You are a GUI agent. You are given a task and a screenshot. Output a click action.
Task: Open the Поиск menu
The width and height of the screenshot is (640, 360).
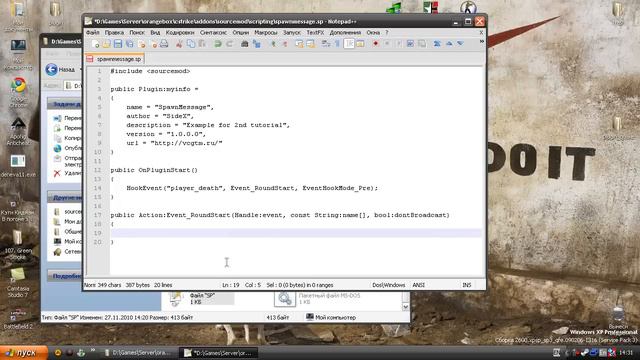click(137, 32)
